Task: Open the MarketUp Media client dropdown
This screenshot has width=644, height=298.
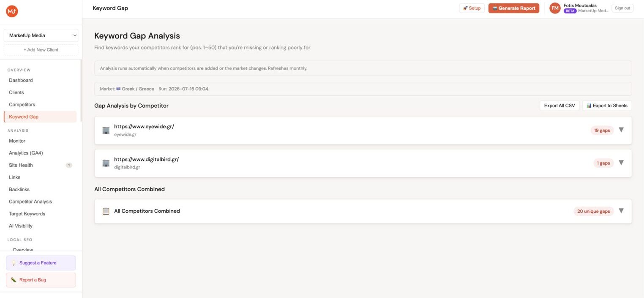Action: pos(41,35)
